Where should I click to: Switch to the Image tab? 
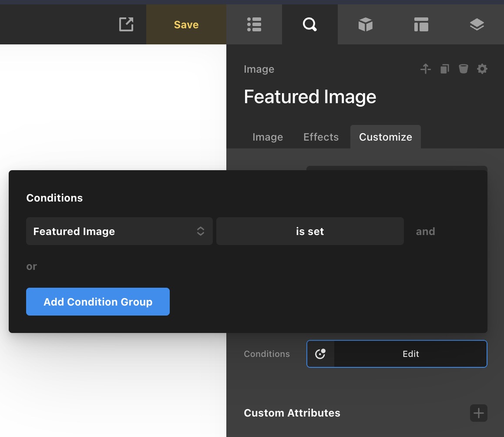267,137
